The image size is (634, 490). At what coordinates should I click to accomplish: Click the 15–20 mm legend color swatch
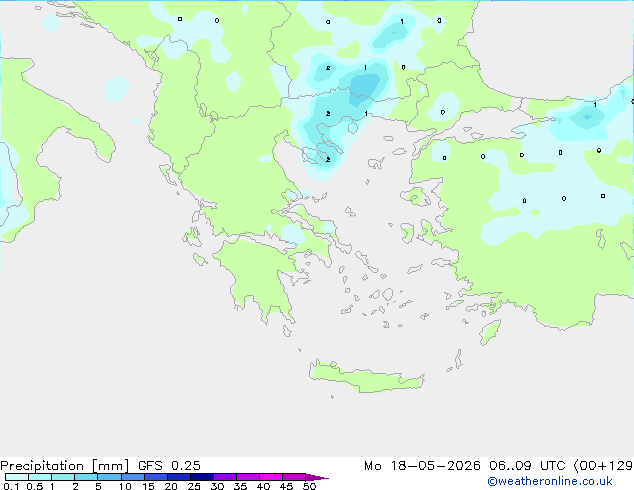[156, 477]
